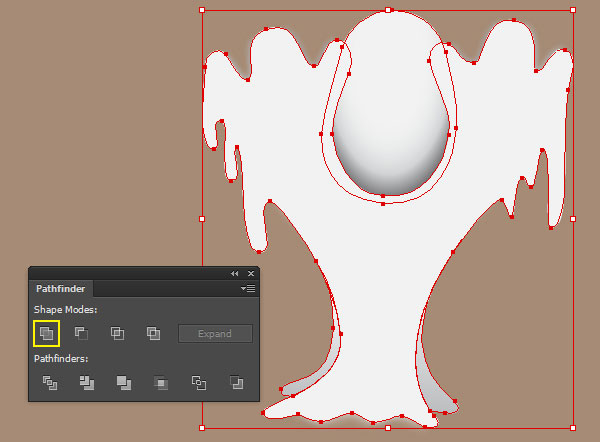Click the Intersect shape mode icon
The height and width of the screenshot is (442, 600).
[117, 333]
